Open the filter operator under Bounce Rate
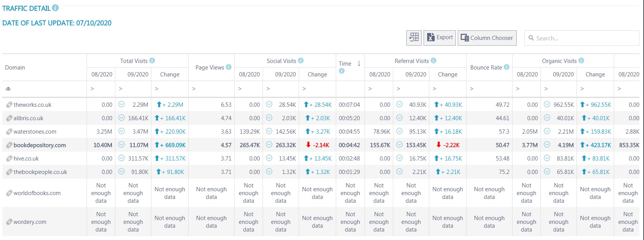This screenshot has height=240, width=644. click(472, 89)
